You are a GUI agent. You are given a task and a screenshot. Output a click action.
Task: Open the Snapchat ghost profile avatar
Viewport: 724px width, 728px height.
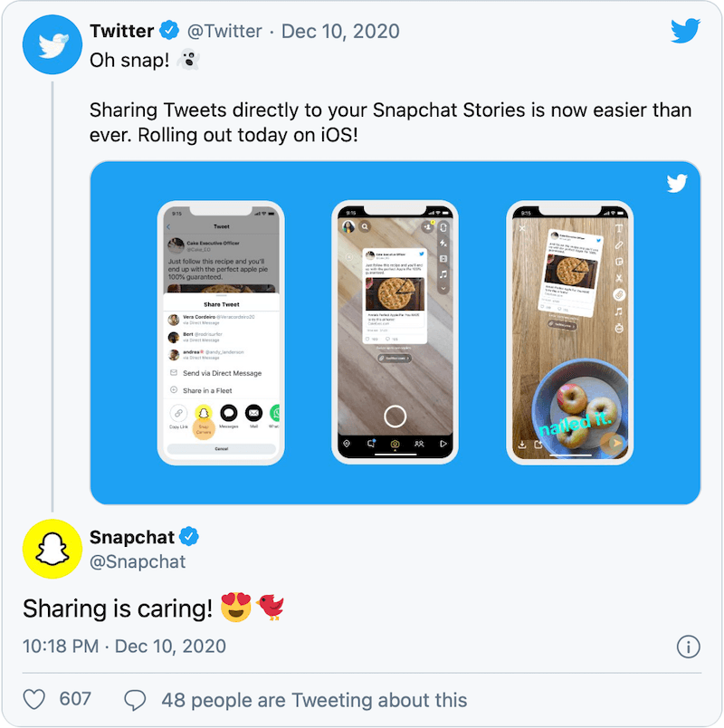point(52,549)
